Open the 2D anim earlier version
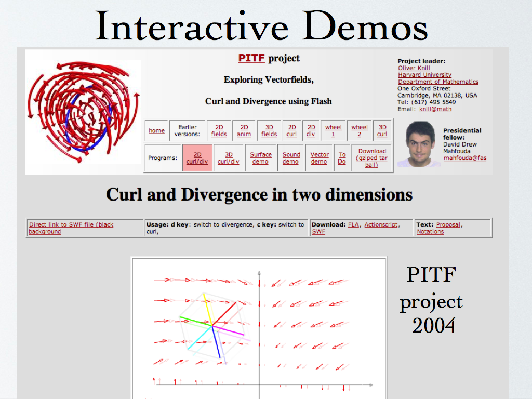 [244, 130]
